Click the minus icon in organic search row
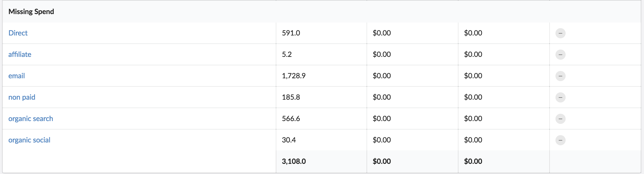644x174 pixels. point(560,119)
